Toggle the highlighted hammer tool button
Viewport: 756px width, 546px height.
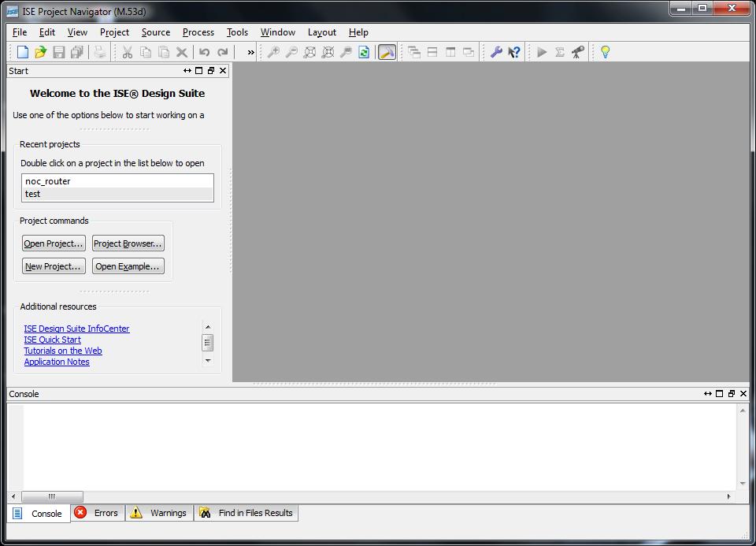[x=387, y=52]
